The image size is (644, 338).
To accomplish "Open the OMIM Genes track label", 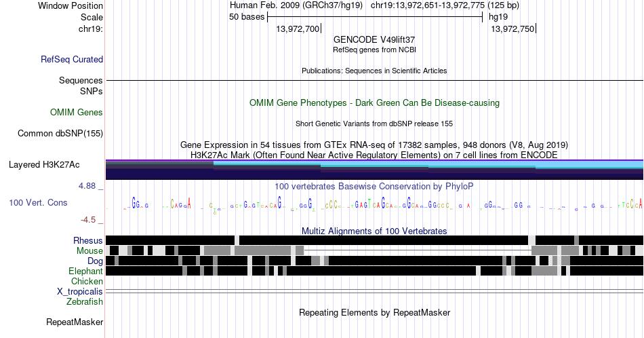I will click(77, 113).
